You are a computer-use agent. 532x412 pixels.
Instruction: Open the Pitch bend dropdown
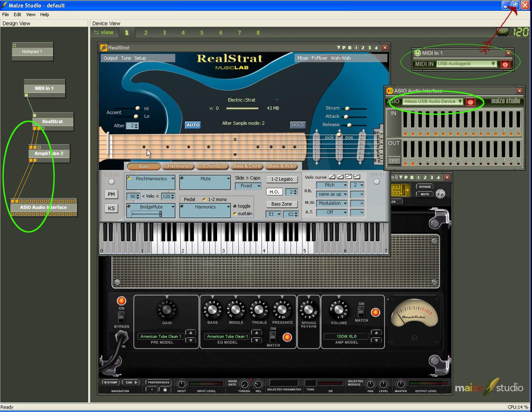tap(332, 185)
